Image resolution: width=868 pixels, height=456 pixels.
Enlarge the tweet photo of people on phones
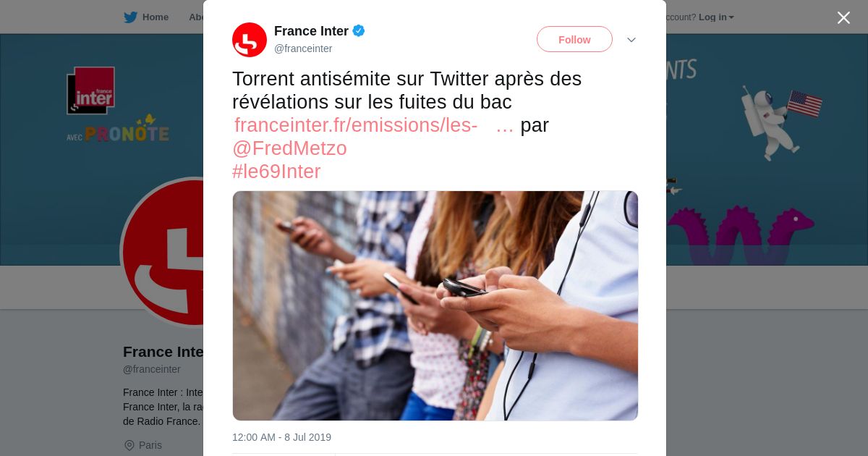[x=435, y=305]
